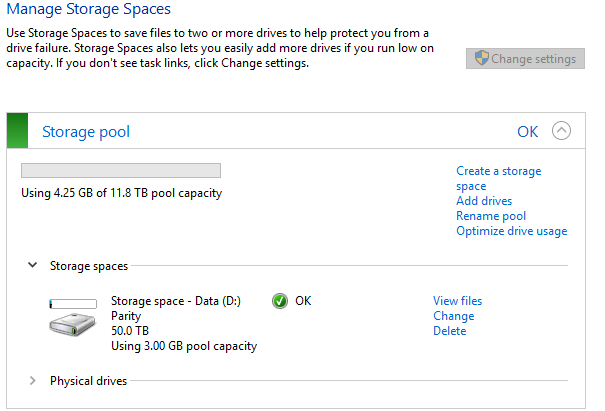This screenshot has width=605, height=411.
Task: Select the Add drives link
Action: pos(484,201)
